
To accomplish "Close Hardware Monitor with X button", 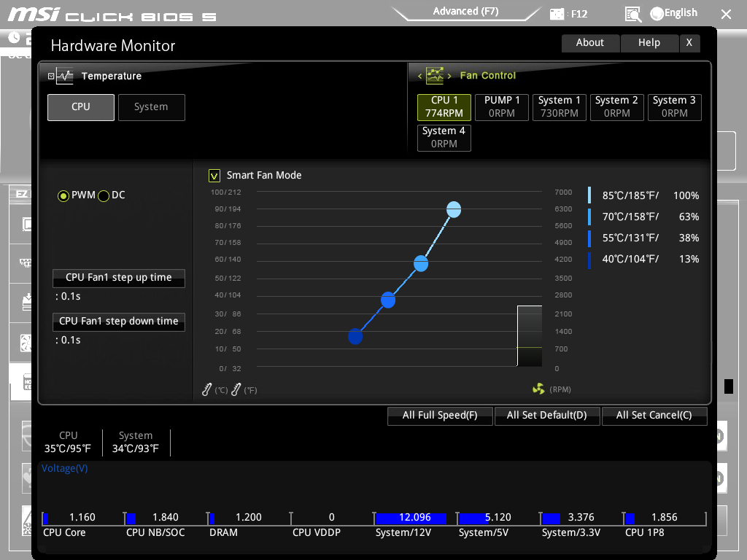I will click(689, 43).
